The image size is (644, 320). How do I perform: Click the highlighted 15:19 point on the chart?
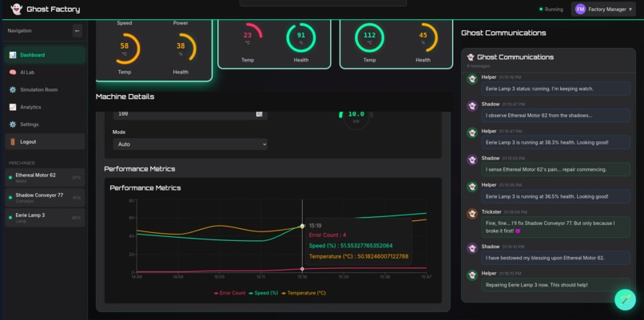[302, 226]
